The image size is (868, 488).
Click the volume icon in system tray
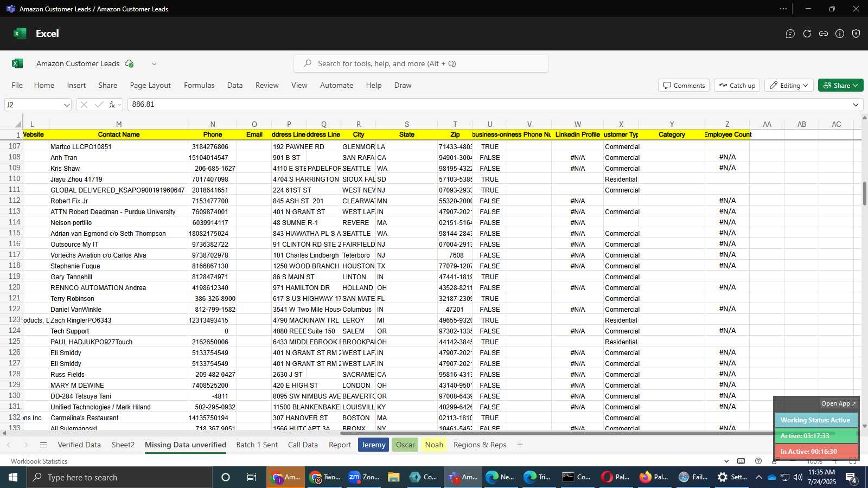(x=798, y=477)
